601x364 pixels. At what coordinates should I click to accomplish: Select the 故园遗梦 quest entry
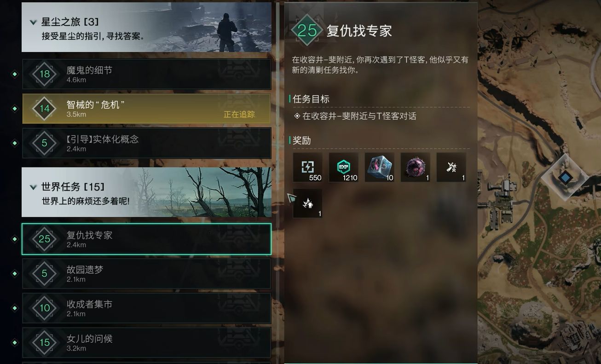pos(146,273)
